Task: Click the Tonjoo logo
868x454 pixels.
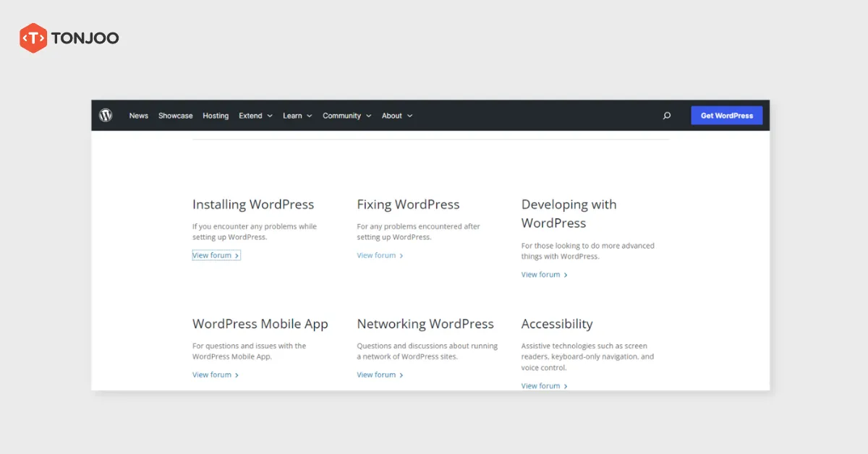Action: (69, 38)
